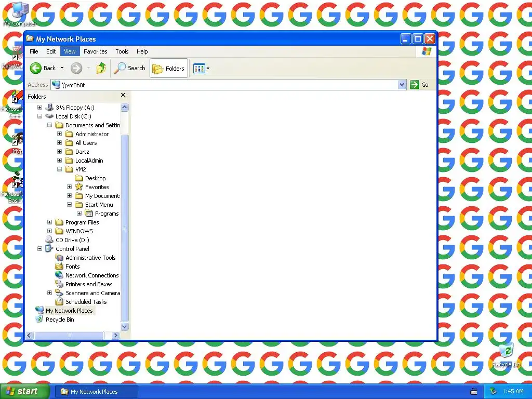The image size is (532, 399).
Task: Select My Network Places tree icon
Action: 39,311
